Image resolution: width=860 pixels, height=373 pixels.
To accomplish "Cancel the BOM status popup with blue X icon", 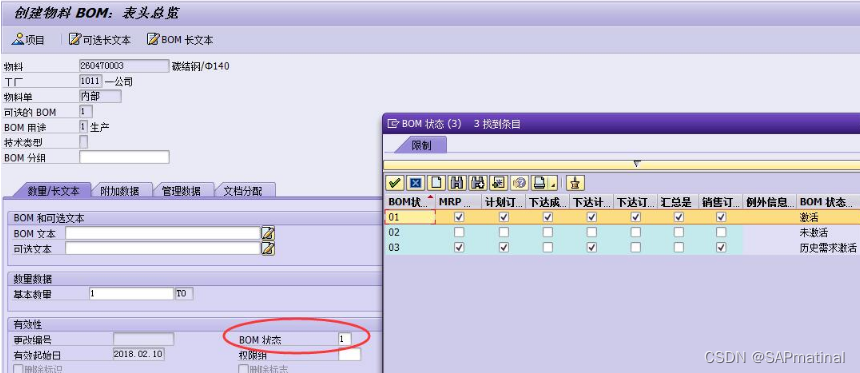I will [416, 183].
